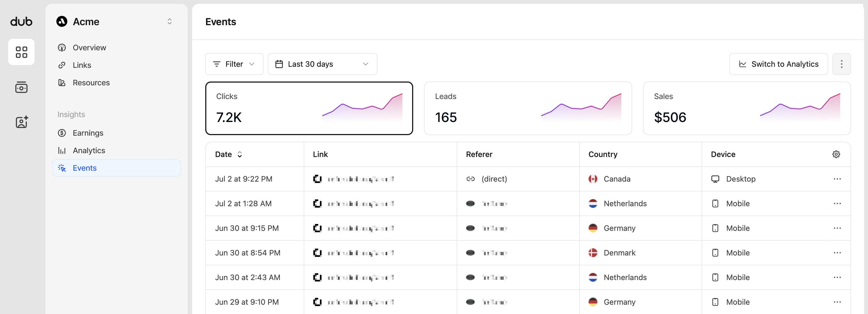Open Links in the sidebar

[x=116, y=65]
